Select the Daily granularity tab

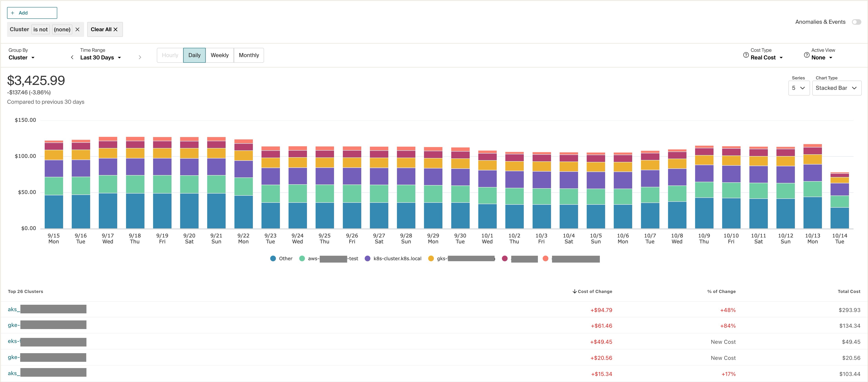[x=194, y=55]
